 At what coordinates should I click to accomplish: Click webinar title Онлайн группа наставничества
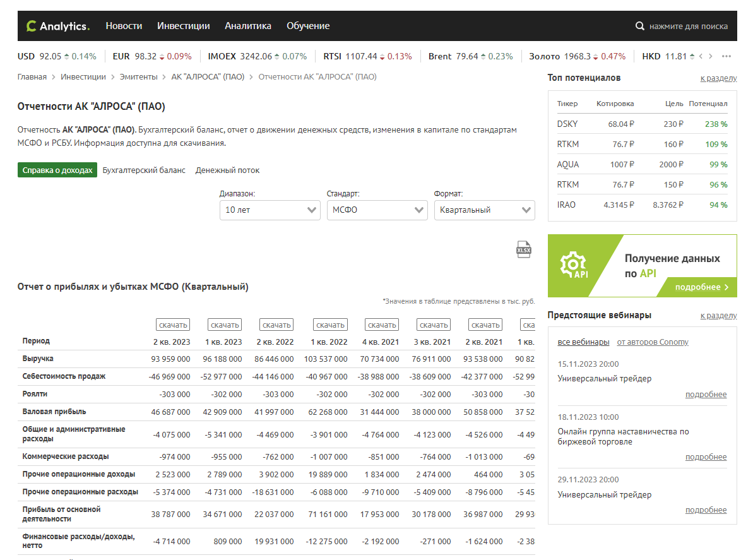(x=624, y=436)
